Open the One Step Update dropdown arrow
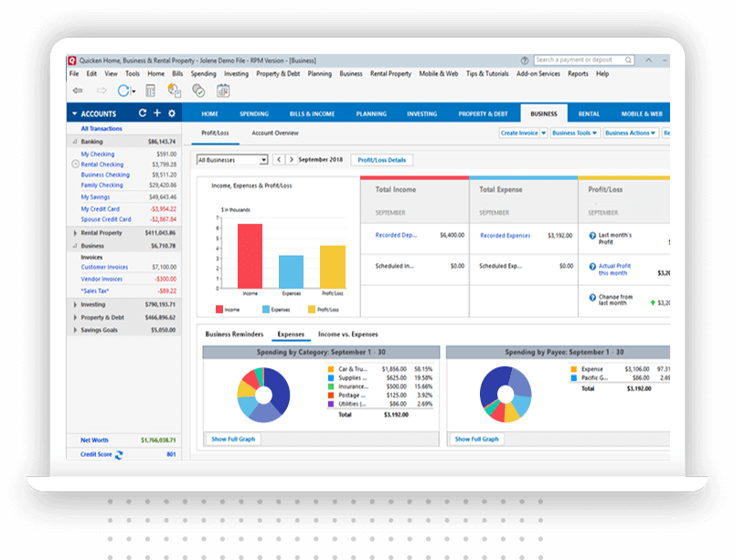 click(133, 91)
